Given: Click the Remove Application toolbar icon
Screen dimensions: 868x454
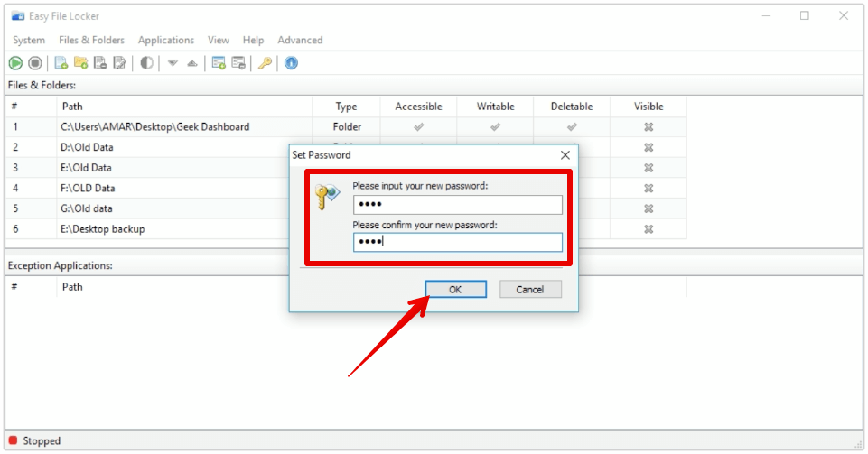Looking at the screenshot, I should [238, 63].
